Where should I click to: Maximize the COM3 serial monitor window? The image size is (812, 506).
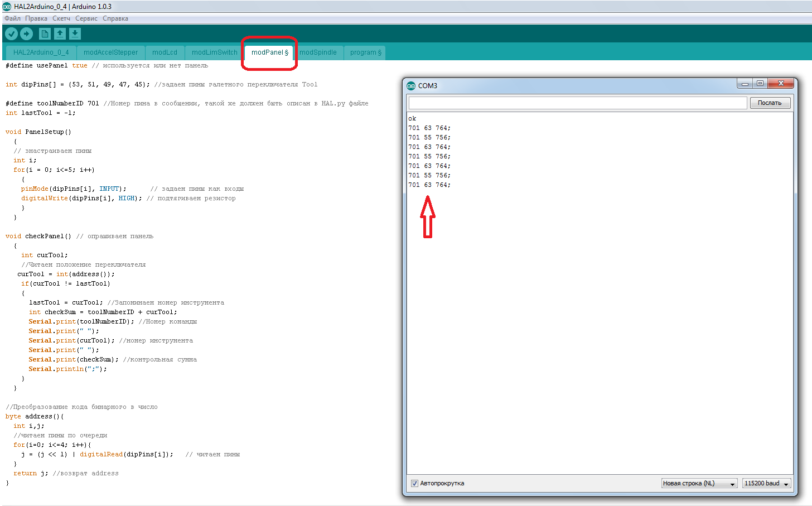[760, 84]
